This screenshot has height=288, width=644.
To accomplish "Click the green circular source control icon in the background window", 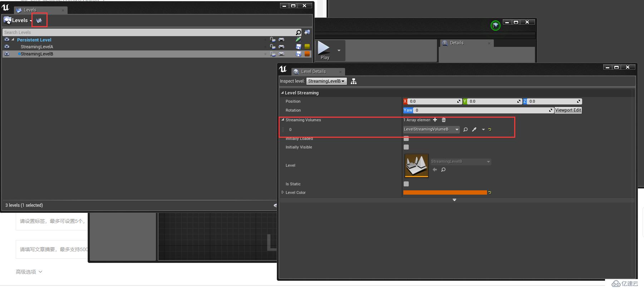I will 495,25.
